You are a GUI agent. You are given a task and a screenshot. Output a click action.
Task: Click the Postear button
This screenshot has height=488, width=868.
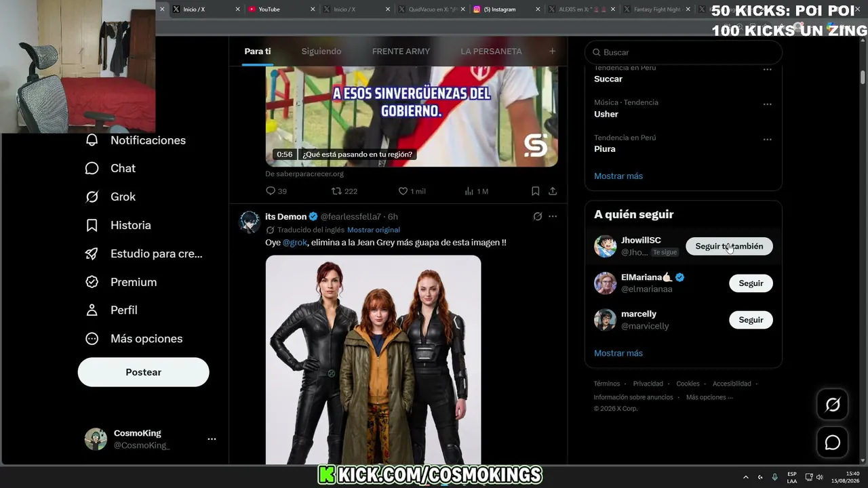pos(143,372)
